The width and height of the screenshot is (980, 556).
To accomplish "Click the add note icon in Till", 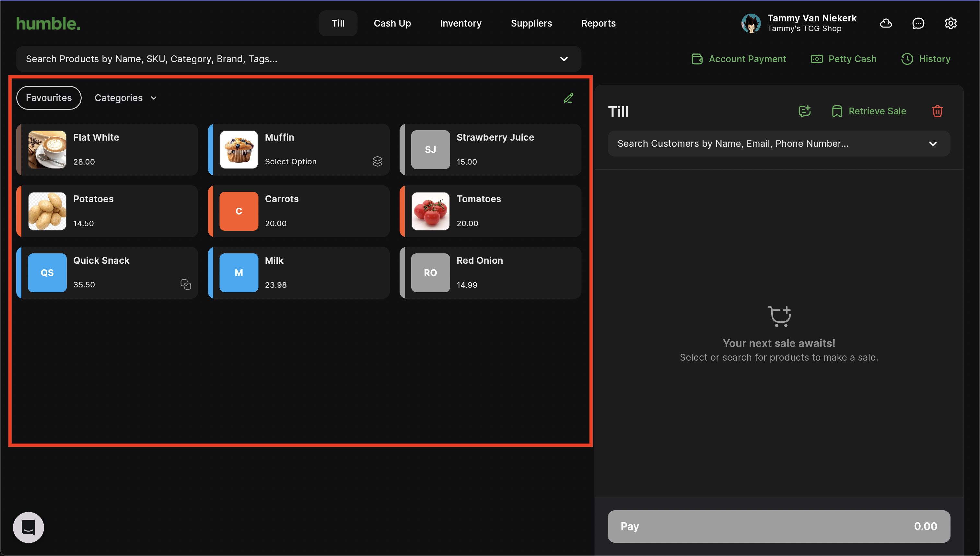I will pyautogui.click(x=804, y=111).
